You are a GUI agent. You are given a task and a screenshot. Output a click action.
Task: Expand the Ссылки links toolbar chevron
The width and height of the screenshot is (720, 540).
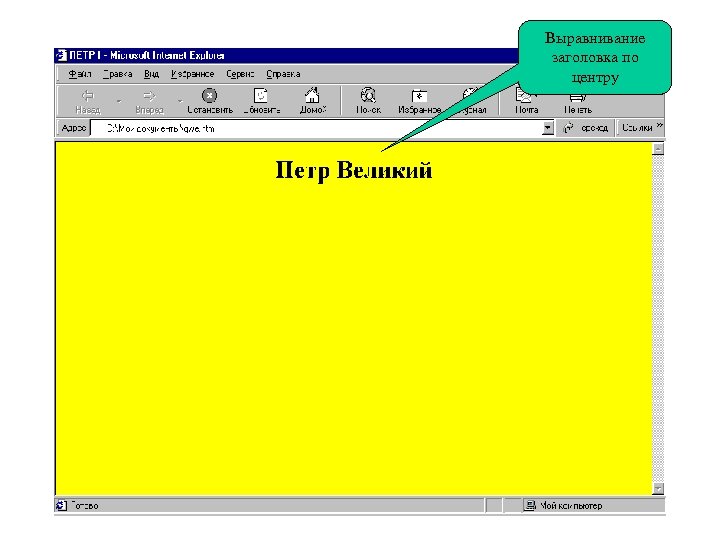(x=659, y=125)
